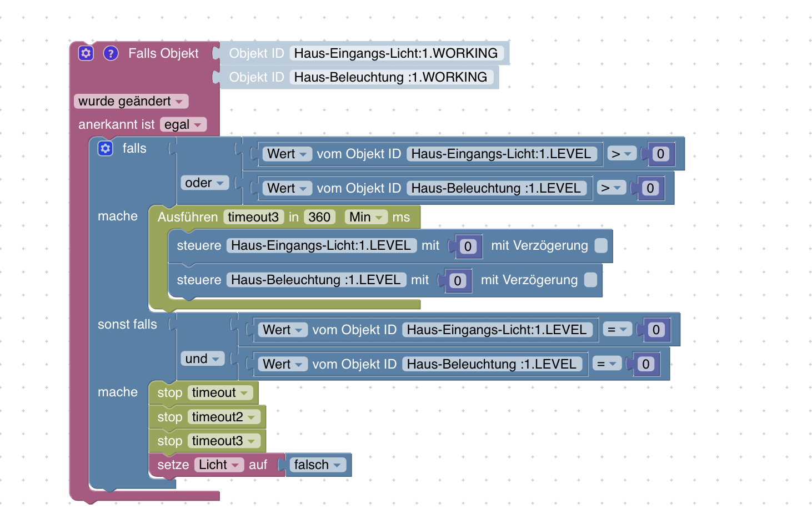Click 'stop' label of the timeout2 block
The height and width of the screenshot is (524, 812).
tap(170, 417)
